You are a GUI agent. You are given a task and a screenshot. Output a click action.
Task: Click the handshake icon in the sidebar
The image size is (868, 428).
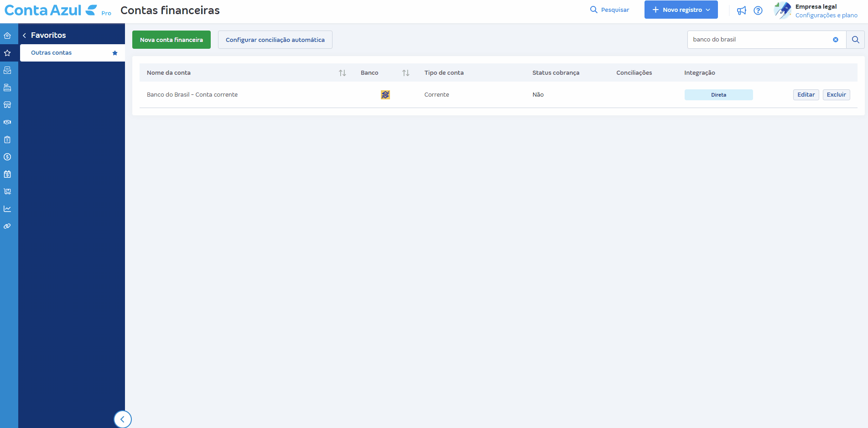[x=8, y=122]
